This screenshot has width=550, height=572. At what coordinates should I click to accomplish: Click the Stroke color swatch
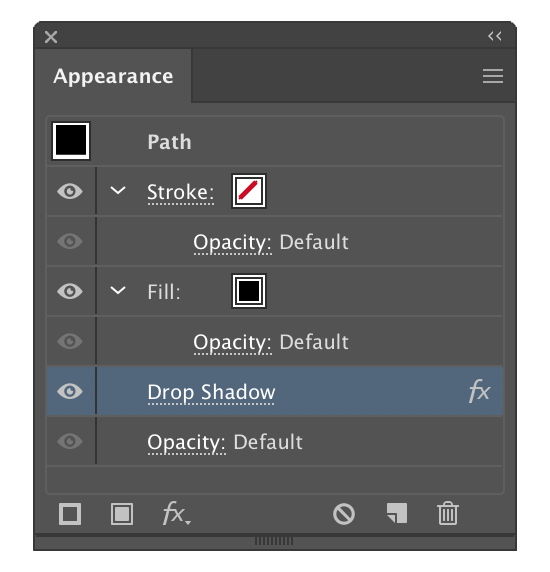pos(249,191)
